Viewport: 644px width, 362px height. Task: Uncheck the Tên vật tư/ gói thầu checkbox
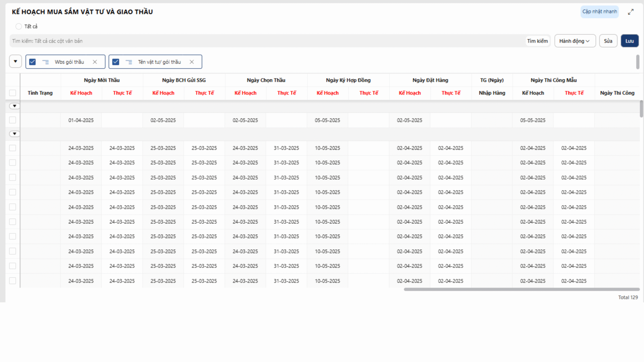pos(116,62)
